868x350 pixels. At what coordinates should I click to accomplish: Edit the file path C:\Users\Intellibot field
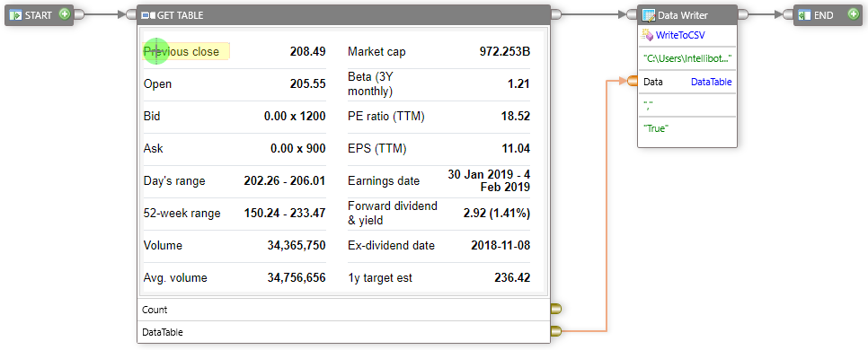click(687, 58)
